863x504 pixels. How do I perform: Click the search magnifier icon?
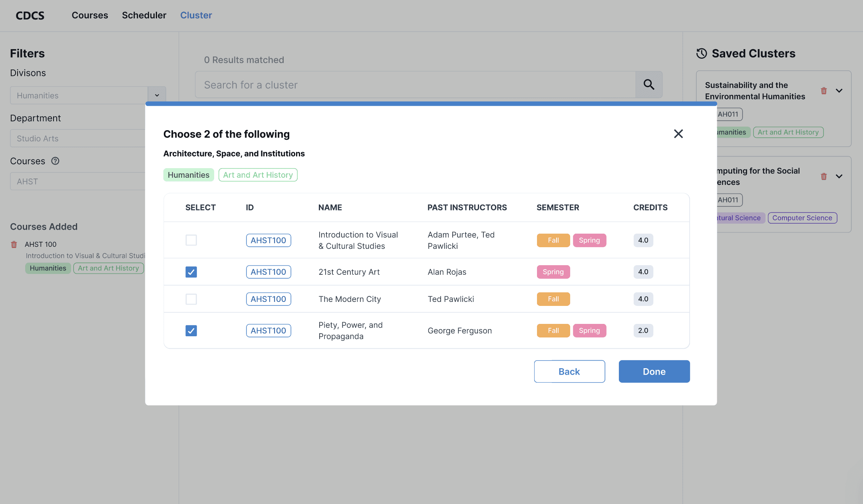649,85
